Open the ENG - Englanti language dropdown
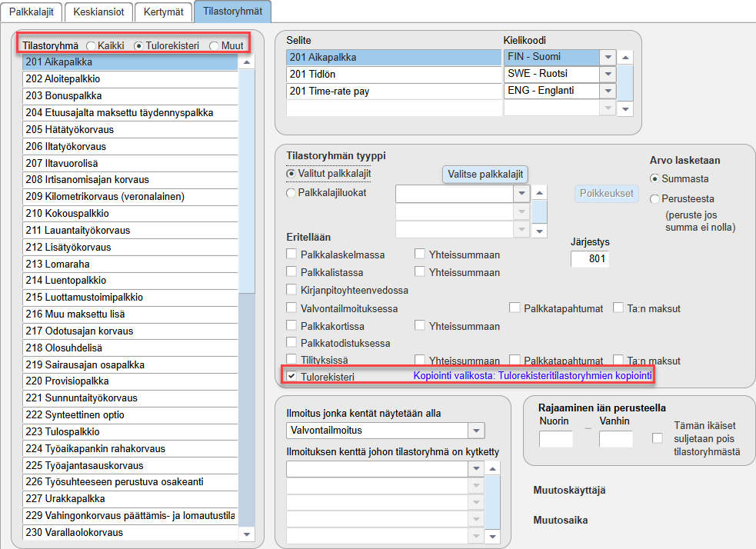The width and height of the screenshot is (756, 549). [608, 91]
